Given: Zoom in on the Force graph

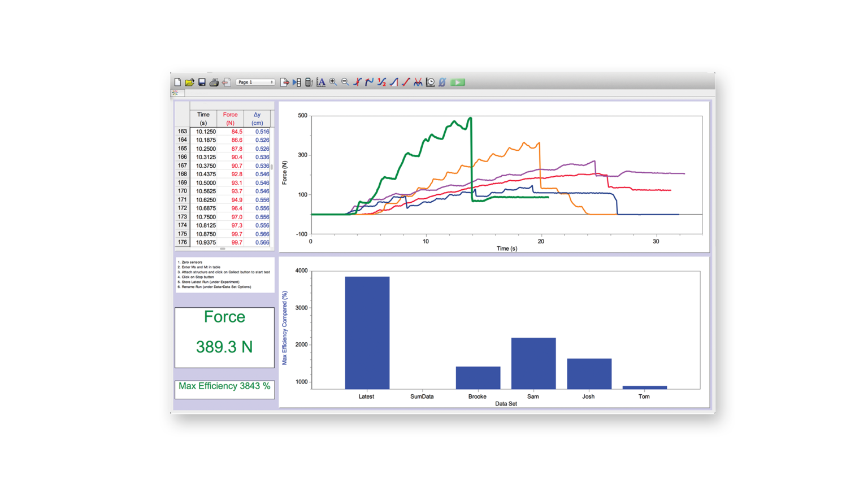Looking at the screenshot, I should click(x=333, y=82).
